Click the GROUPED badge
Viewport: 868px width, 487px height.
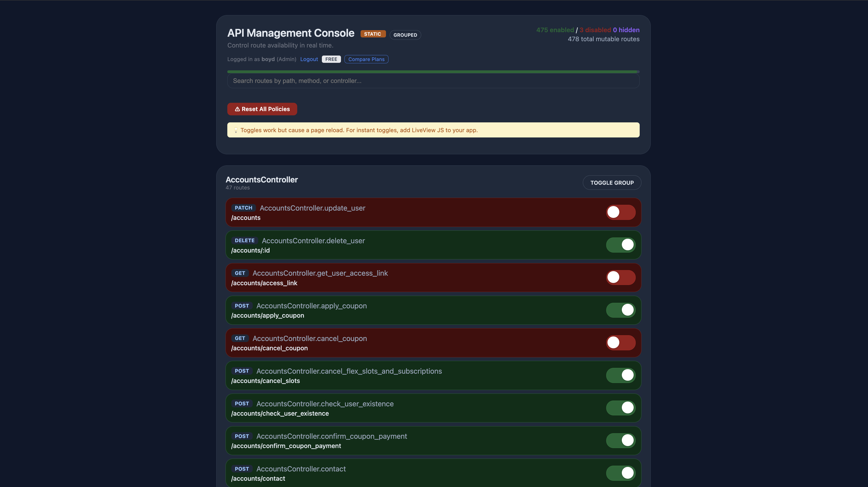coord(405,35)
